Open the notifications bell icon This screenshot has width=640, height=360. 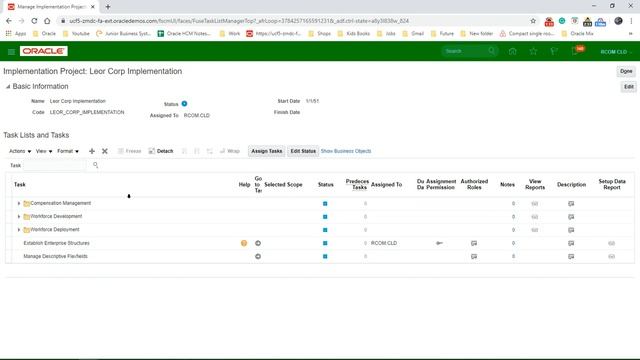tap(575, 51)
